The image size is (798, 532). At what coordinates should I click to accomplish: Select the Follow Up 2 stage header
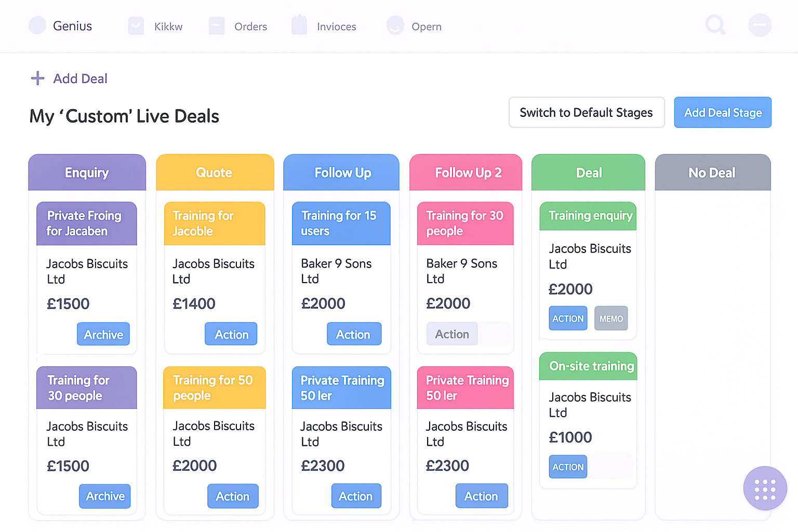[x=466, y=172]
